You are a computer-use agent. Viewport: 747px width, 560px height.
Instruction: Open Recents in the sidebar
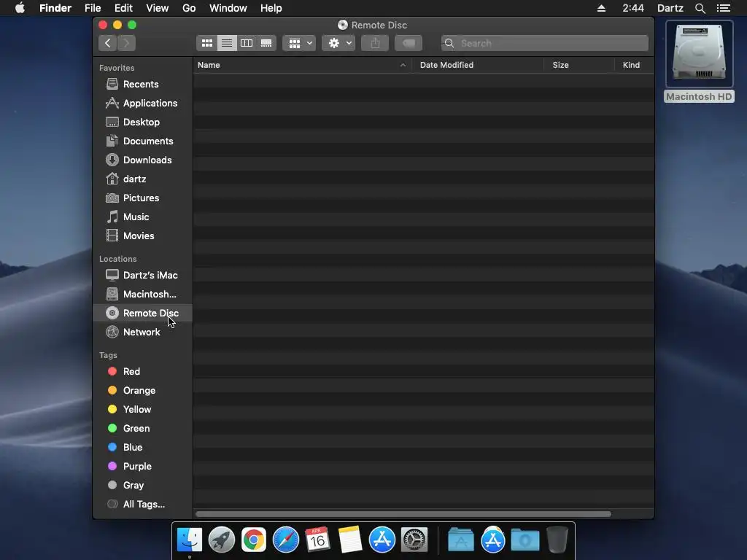[x=142, y=85]
